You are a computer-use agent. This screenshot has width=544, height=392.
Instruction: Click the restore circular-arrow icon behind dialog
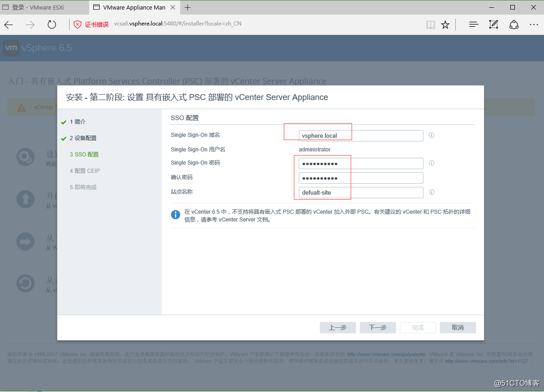tap(25, 284)
